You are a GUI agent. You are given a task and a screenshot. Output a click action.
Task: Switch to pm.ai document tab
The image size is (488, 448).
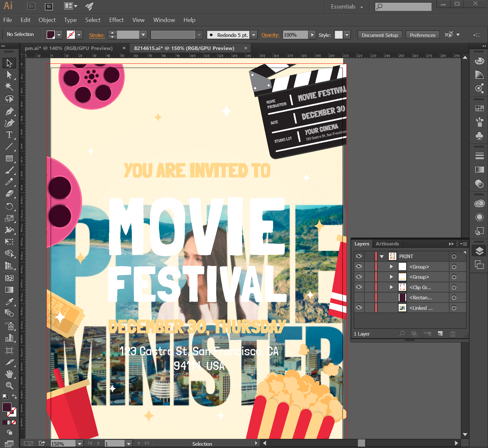[69, 48]
